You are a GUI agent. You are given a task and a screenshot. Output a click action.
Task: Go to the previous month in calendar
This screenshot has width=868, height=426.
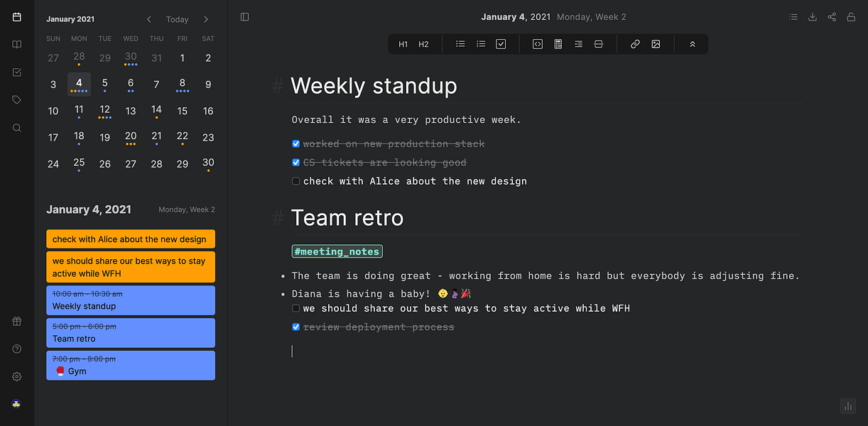148,19
